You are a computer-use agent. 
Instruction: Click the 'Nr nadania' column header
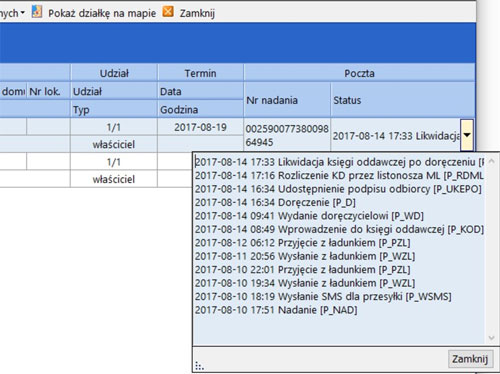(287, 100)
